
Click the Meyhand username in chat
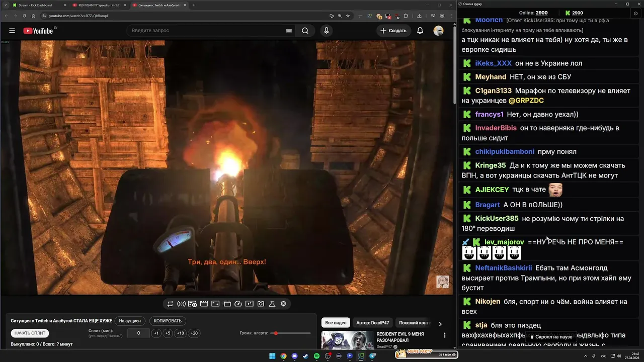pyautogui.click(x=491, y=77)
